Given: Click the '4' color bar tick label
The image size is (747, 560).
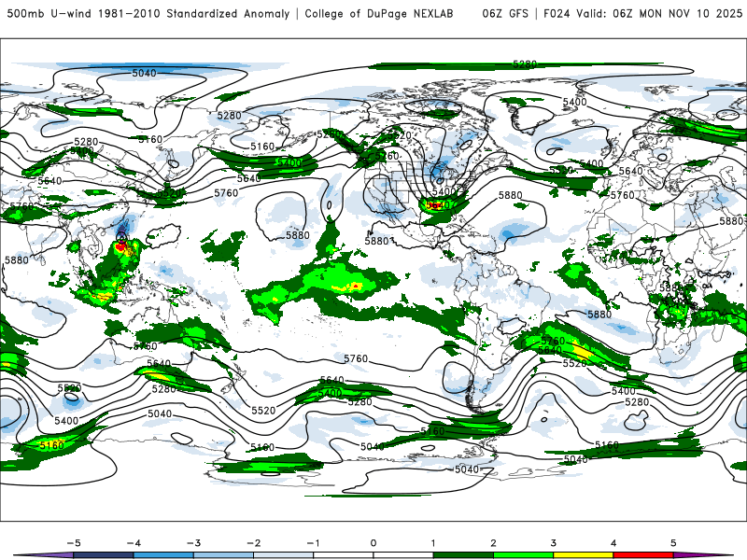Looking at the screenshot, I should click(613, 543).
